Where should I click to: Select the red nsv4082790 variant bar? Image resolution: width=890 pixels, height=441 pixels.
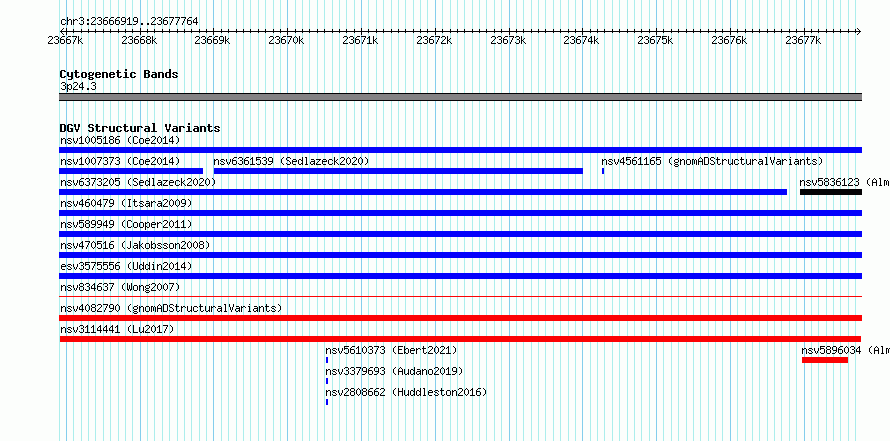(460, 318)
